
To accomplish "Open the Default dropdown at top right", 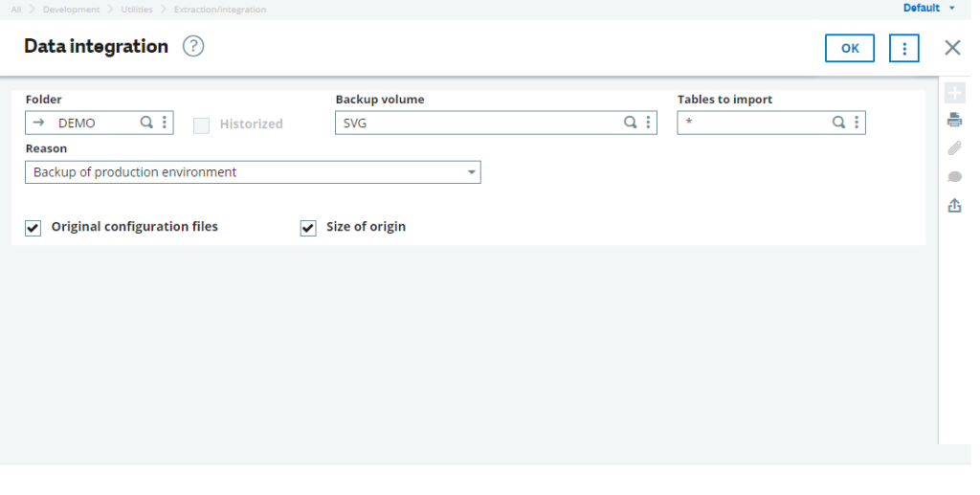I will [928, 8].
